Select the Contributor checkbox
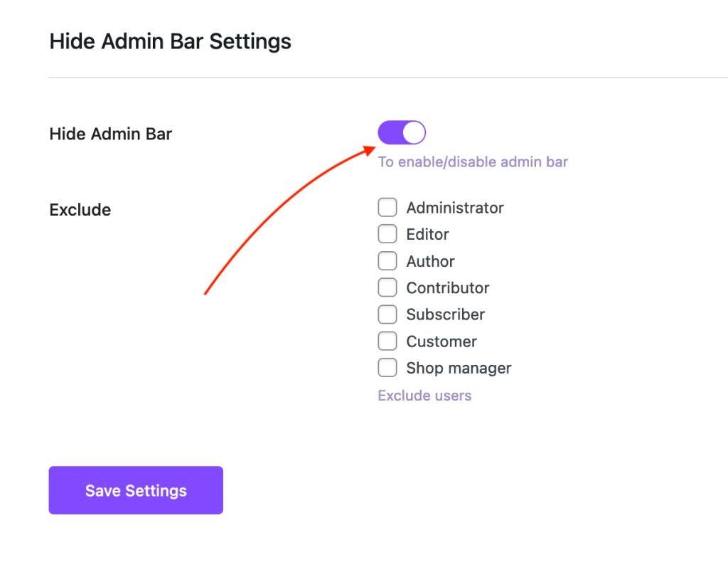 pos(387,287)
